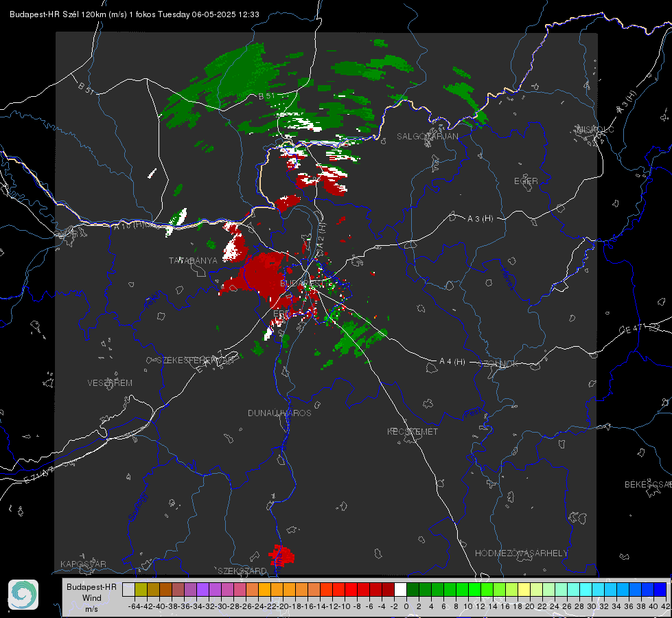Click the TATABÁNYA city label
The image size is (672, 618).
pyautogui.click(x=193, y=260)
